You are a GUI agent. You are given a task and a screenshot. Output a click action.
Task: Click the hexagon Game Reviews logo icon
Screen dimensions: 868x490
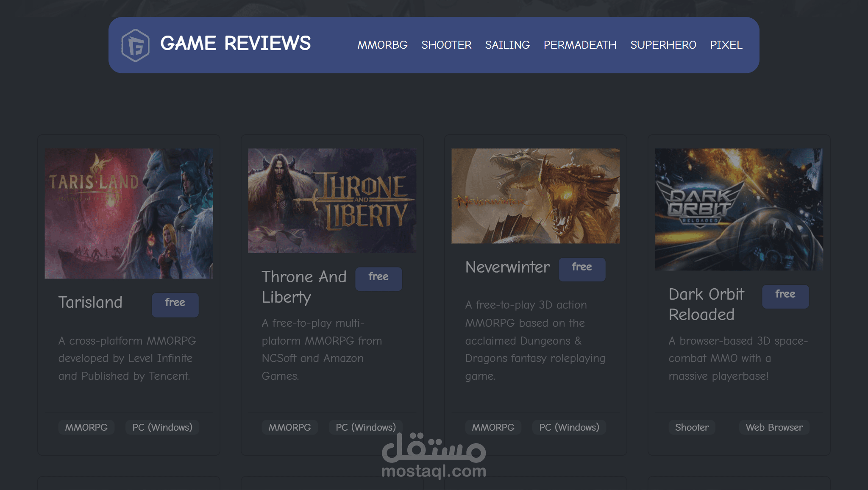135,45
